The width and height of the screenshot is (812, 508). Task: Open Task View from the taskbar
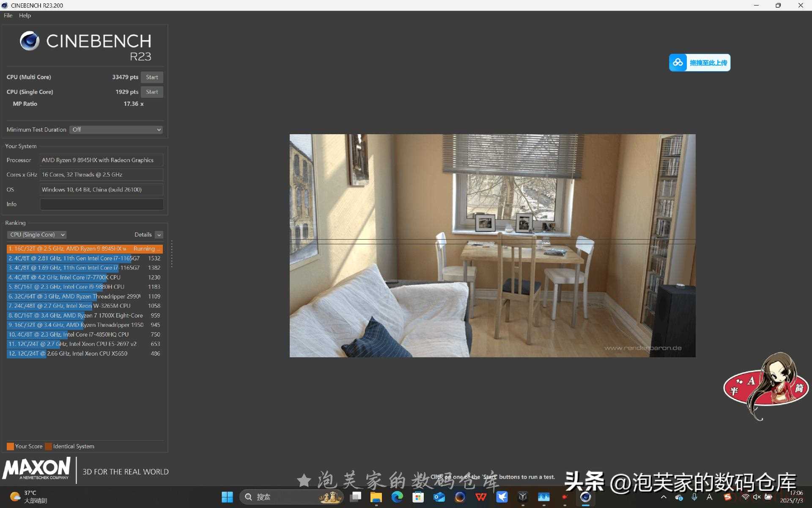click(356, 497)
